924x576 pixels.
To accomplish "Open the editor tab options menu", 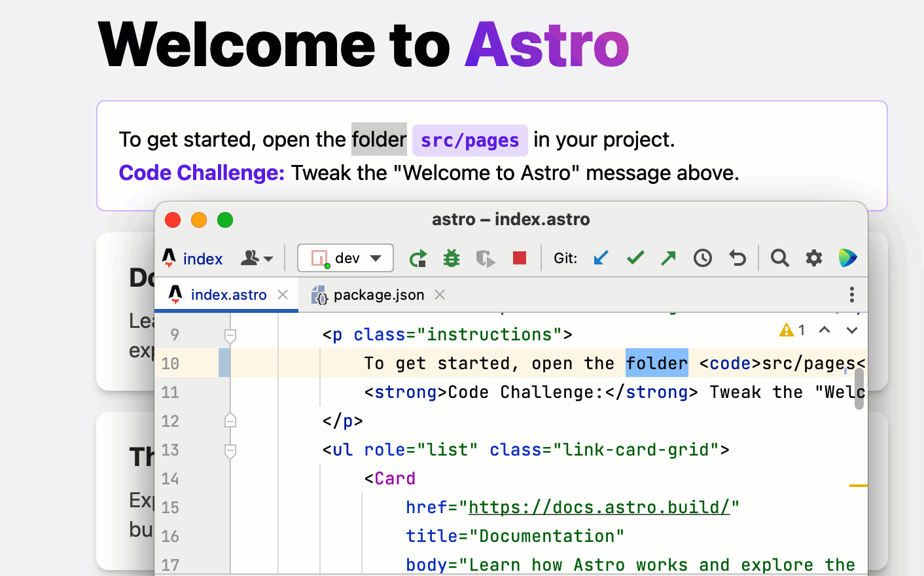I will (x=852, y=295).
